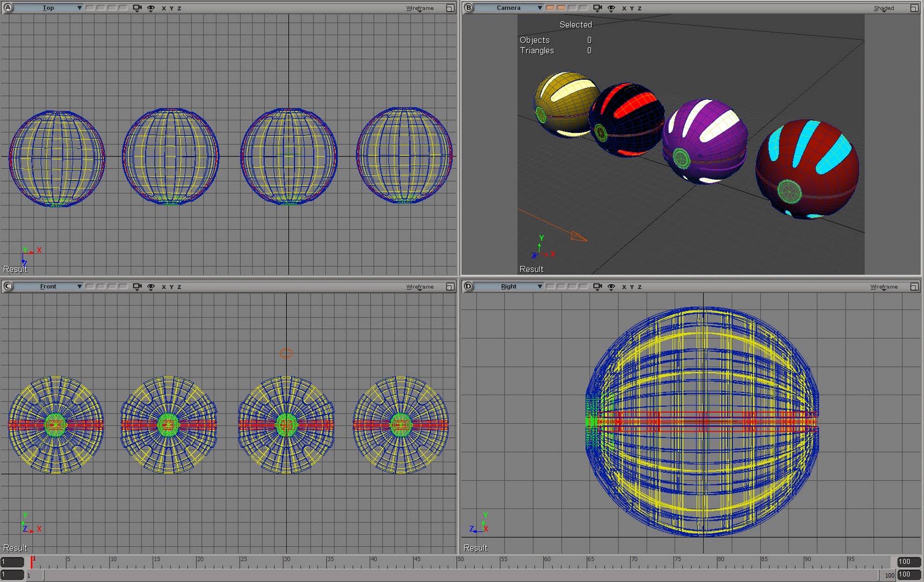Click the viewport D letter icon
Viewport: 924px width, 582px height.
pos(468,286)
